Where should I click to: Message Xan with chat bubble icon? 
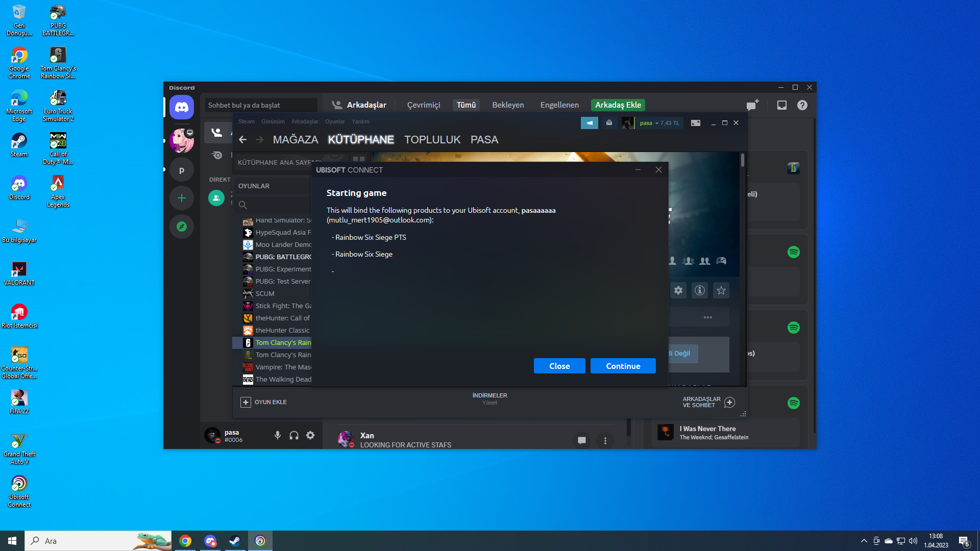pyautogui.click(x=582, y=440)
